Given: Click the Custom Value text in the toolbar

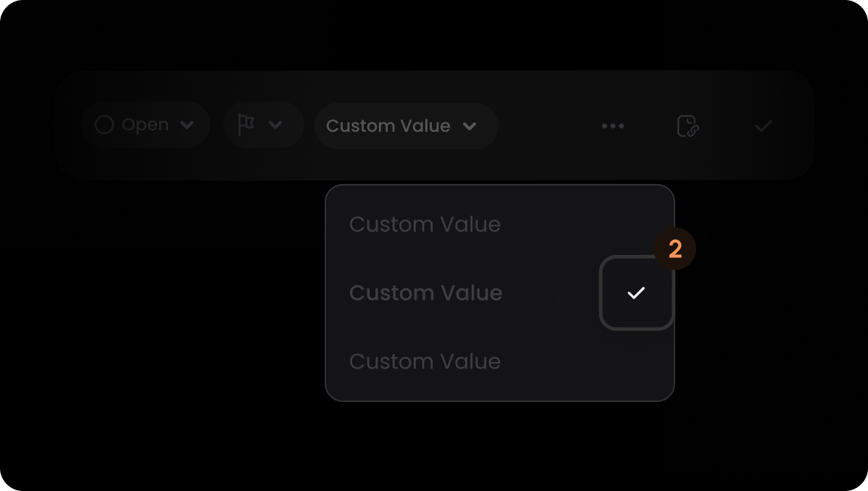Looking at the screenshot, I should coord(388,126).
